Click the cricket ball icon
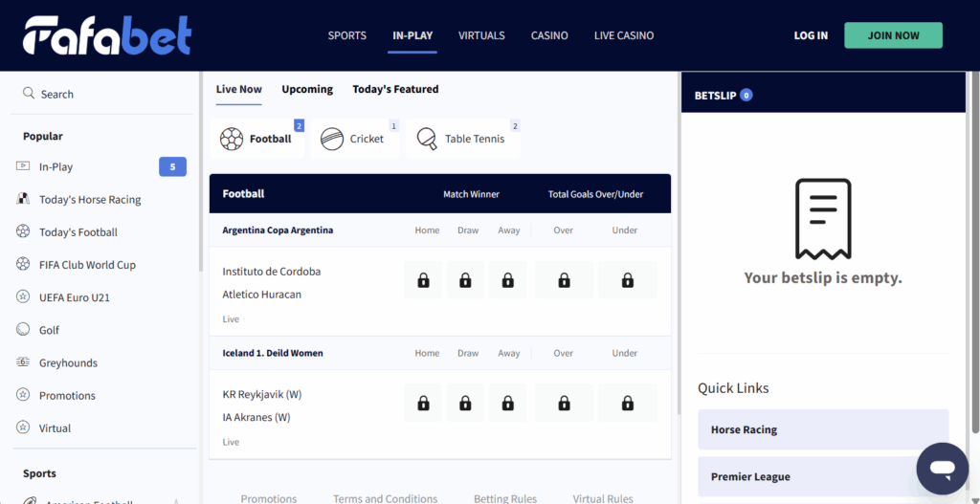Viewport: 980px width, 504px height. (x=332, y=139)
